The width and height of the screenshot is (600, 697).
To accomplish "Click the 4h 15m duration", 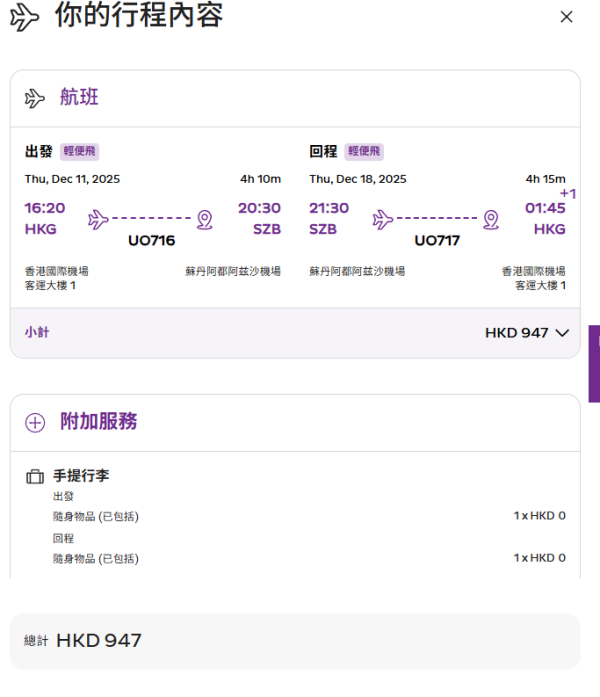I will [546, 179].
